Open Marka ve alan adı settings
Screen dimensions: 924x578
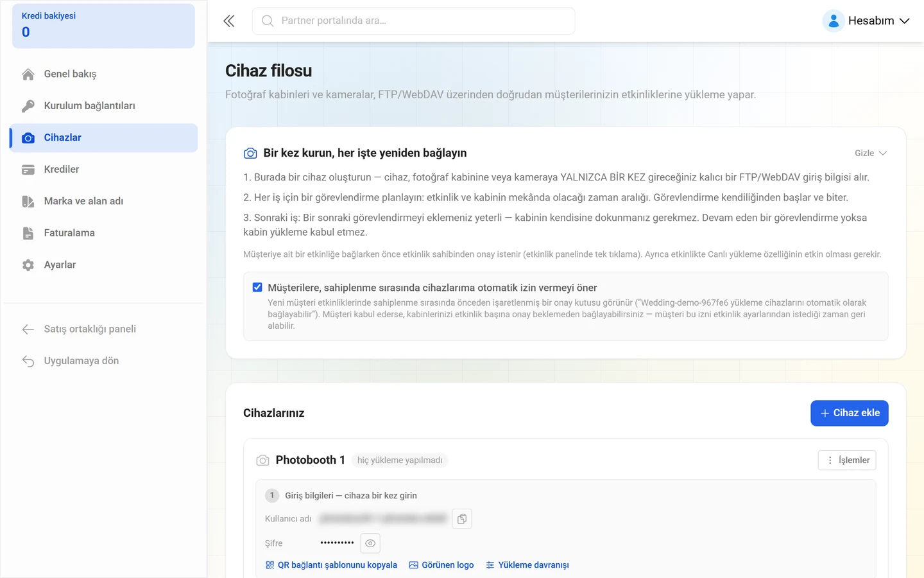pos(103,202)
